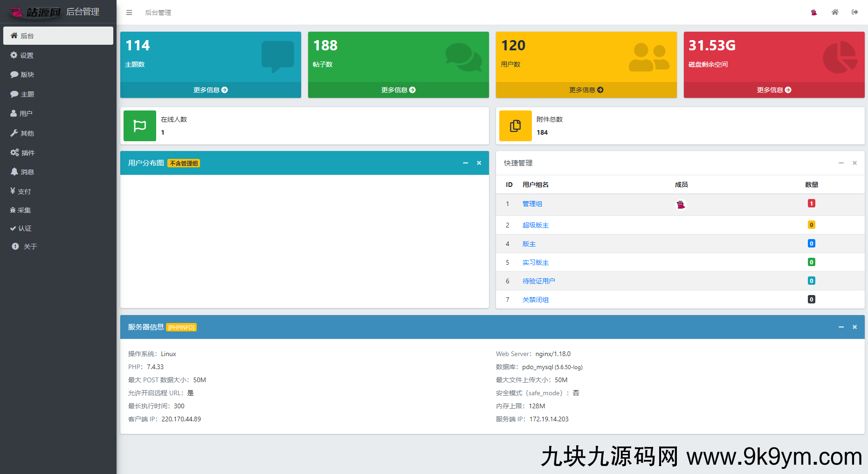The image size is (868, 474).
Task: Close the 用户分布图 panel
Action: tap(479, 163)
